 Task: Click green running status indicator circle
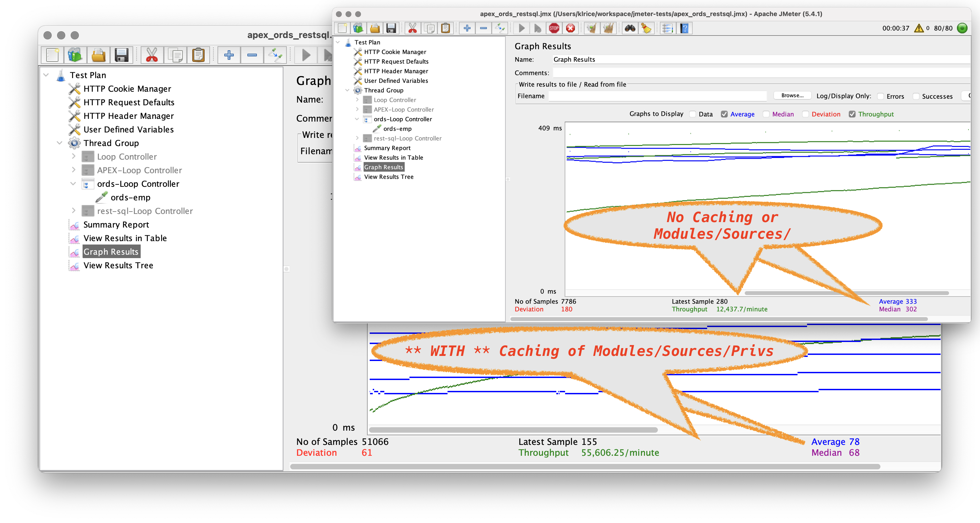coord(962,28)
